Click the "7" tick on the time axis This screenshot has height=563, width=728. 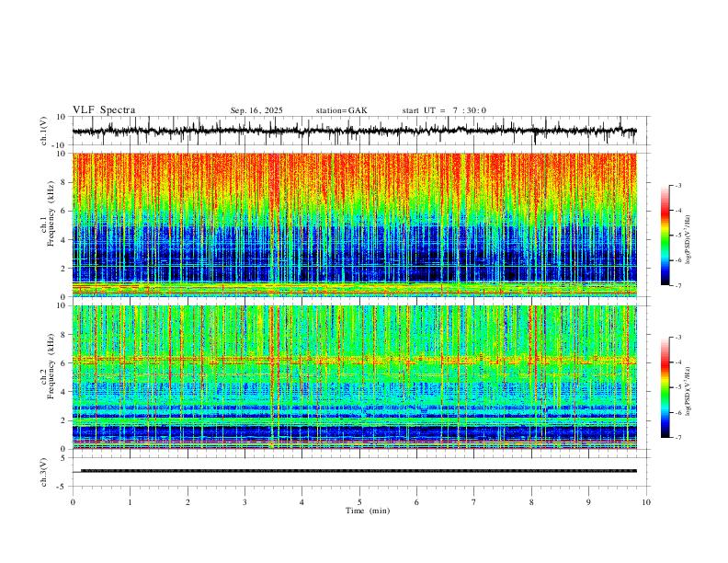point(474,502)
